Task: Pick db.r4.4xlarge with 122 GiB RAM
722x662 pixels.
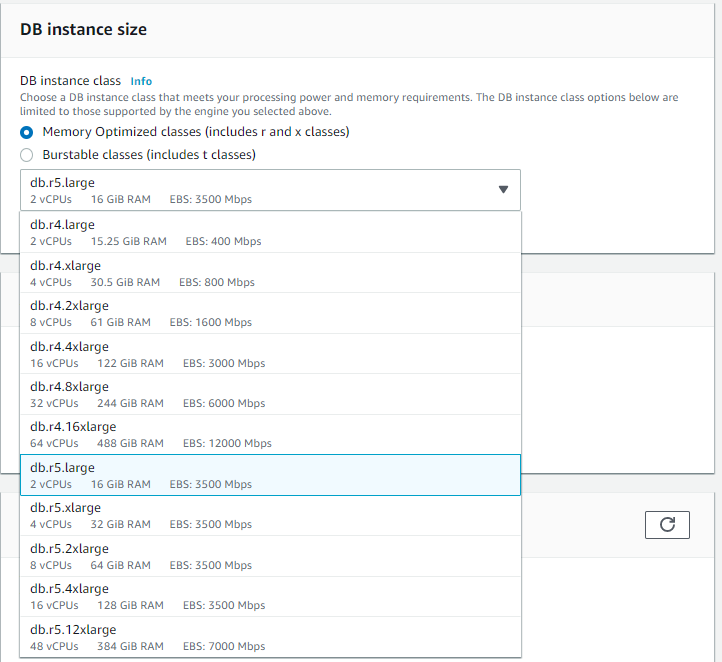Action: (x=270, y=354)
